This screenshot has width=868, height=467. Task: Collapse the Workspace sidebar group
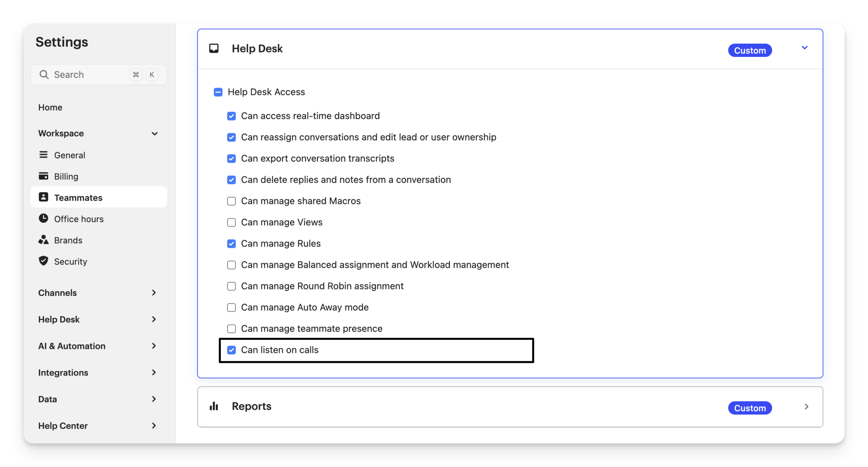154,134
